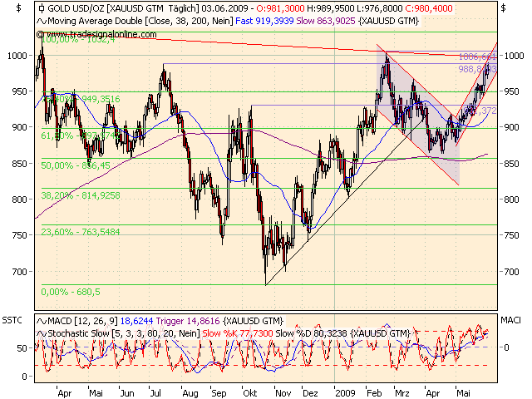Click the 50,00% Fibonacci level label

(76, 165)
